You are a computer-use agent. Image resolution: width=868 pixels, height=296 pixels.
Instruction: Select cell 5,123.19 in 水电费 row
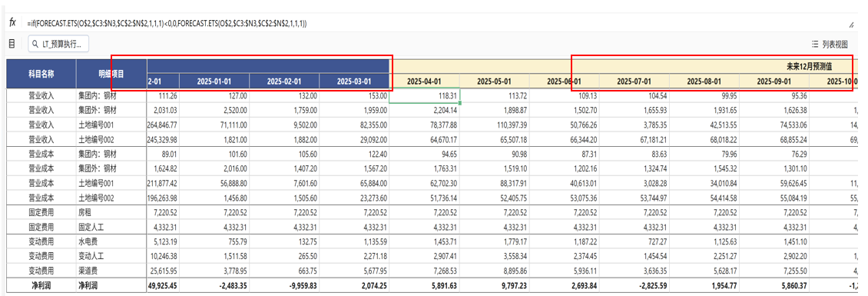(x=162, y=241)
